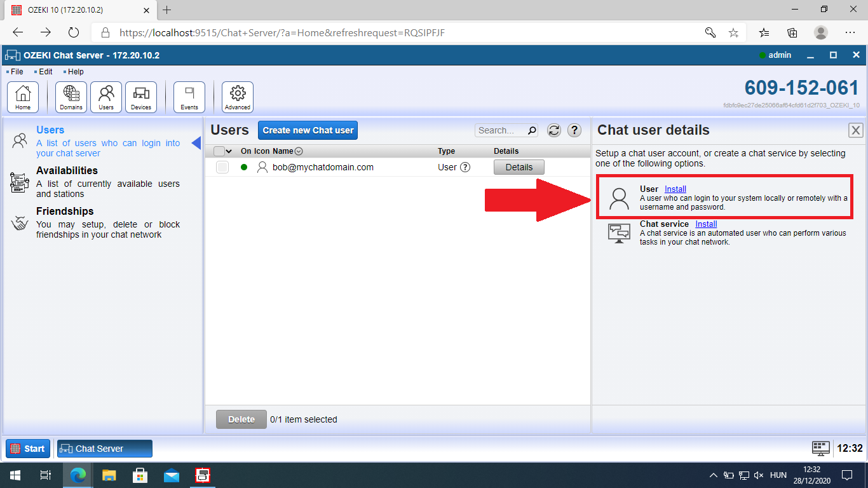Click Create new Chat user button

[308, 130]
